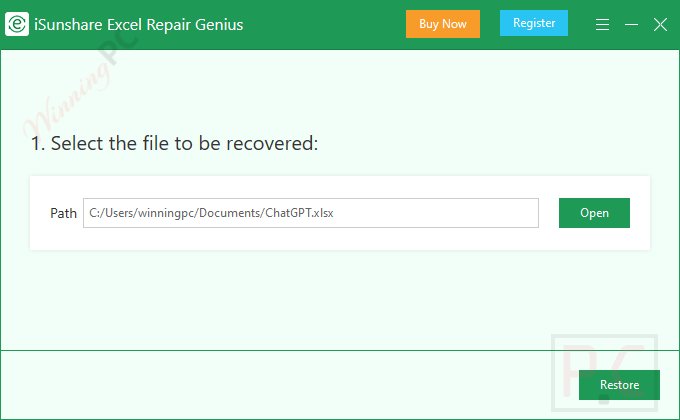Open the hamburger menu icon
The height and width of the screenshot is (420, 680).
pyautogui.click(x=602, y=24)
